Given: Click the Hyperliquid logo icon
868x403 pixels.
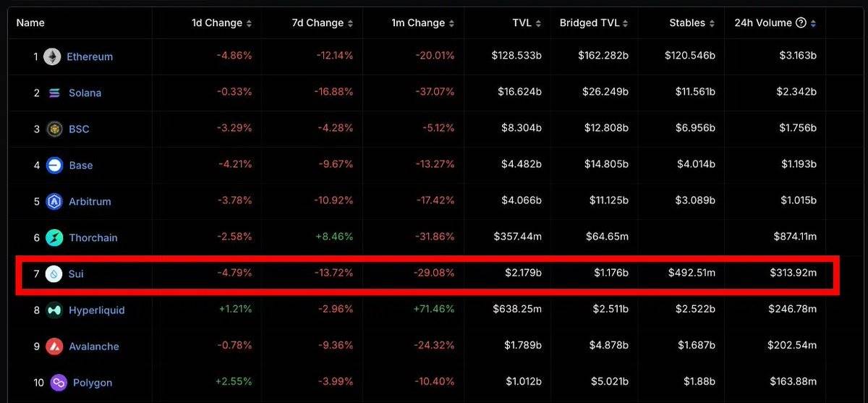Looking at the screenshot, I should pyautogui.click(x=54, y=310).
